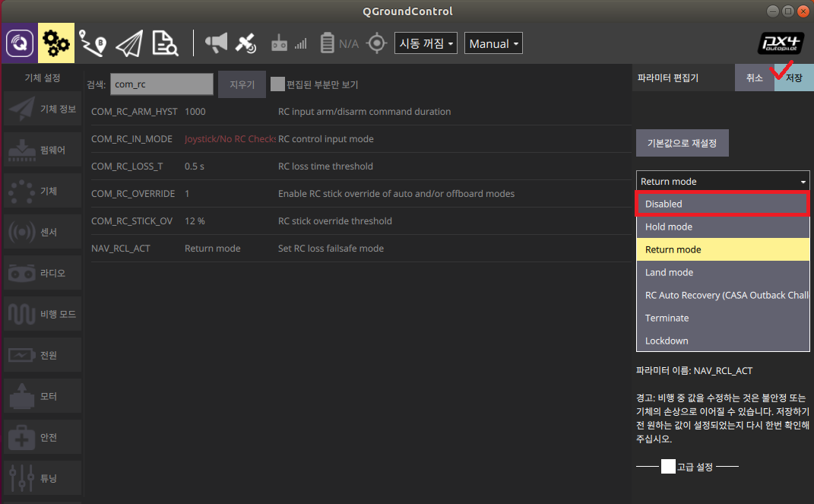814x504 pixels.
Task: Collapse the Return mode combo box
Action: [723, 181]
